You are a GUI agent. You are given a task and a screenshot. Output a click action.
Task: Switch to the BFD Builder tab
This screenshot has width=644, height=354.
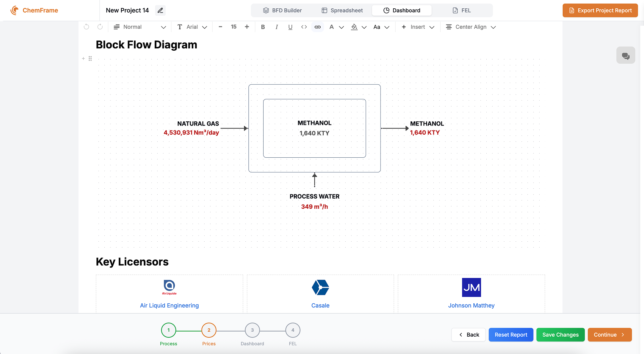tap(282, 11)
